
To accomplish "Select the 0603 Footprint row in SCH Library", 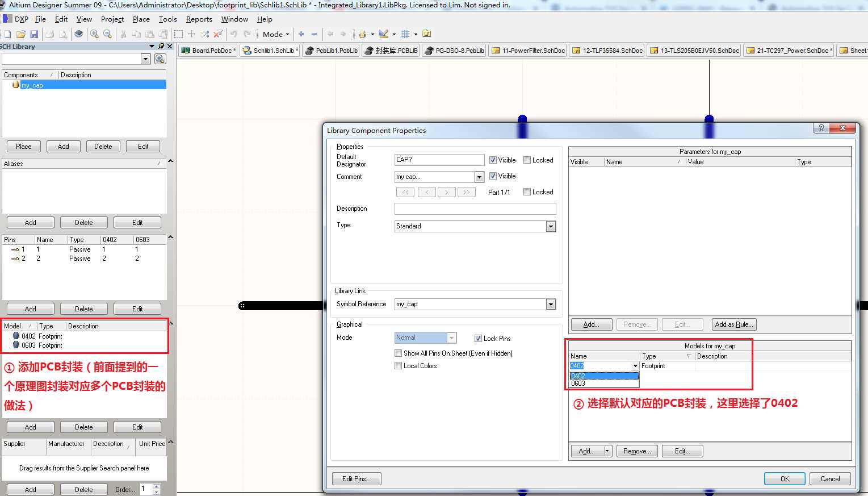I will (85, 345).
